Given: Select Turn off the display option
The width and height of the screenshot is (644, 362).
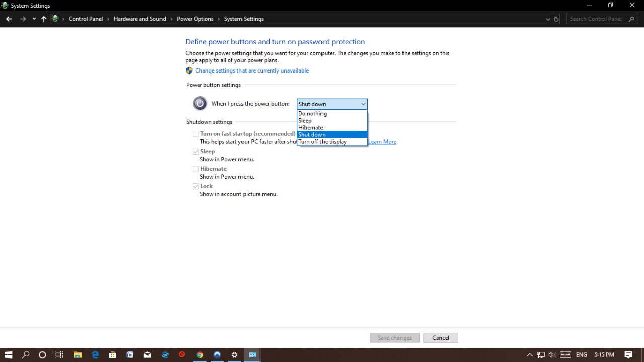Looking at the screenshot, I should (332, 142).
